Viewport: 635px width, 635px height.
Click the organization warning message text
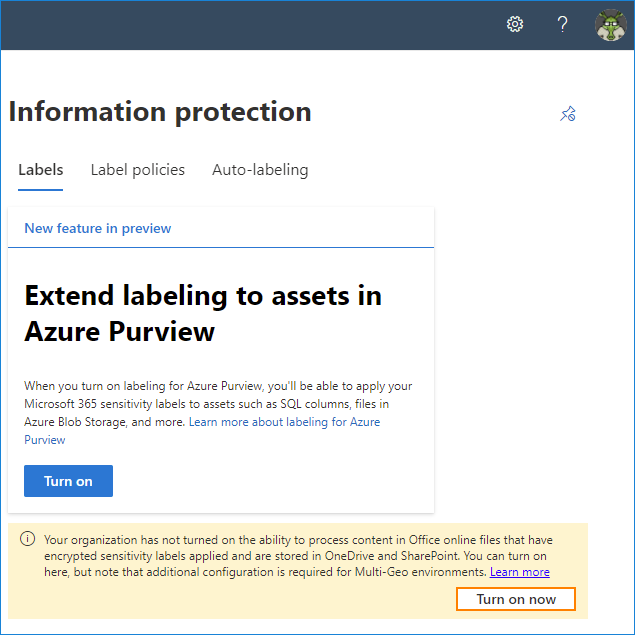(x=298, y=556)
